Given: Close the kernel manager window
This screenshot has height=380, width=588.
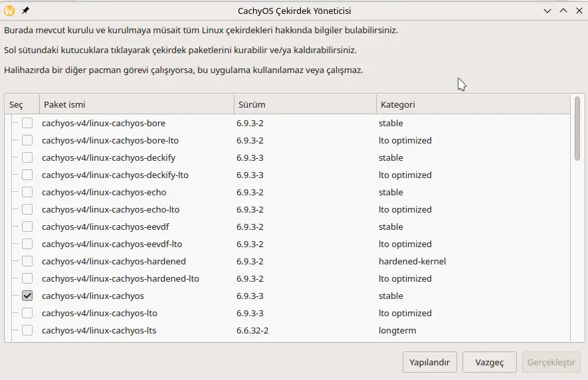Looking at the screenshot, I should pyautogui.click(x=579, y=11).
